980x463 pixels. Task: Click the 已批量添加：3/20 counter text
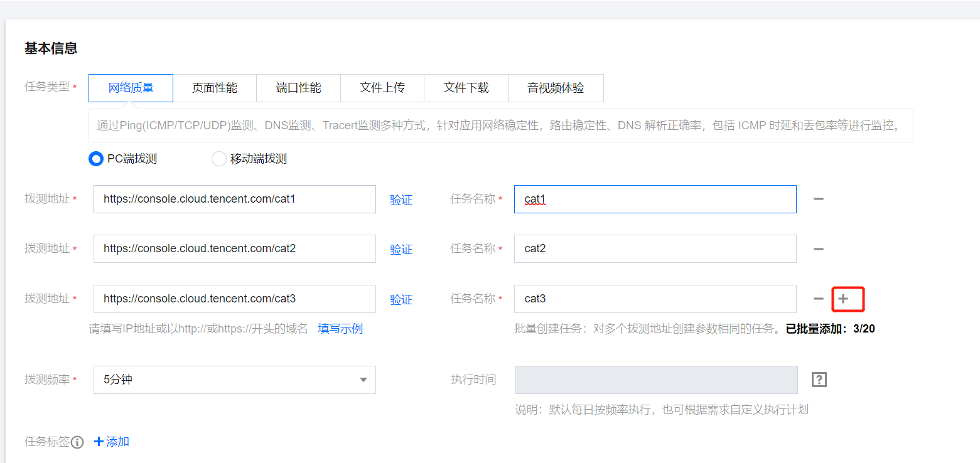[x=831, y=329]
